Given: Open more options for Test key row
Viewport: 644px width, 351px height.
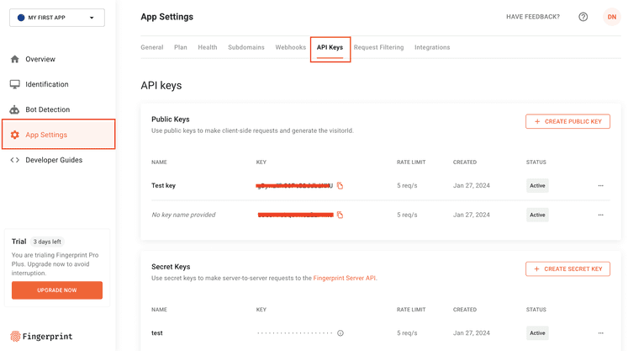Looking at the screenshot, I should click(x=600, y=186).
